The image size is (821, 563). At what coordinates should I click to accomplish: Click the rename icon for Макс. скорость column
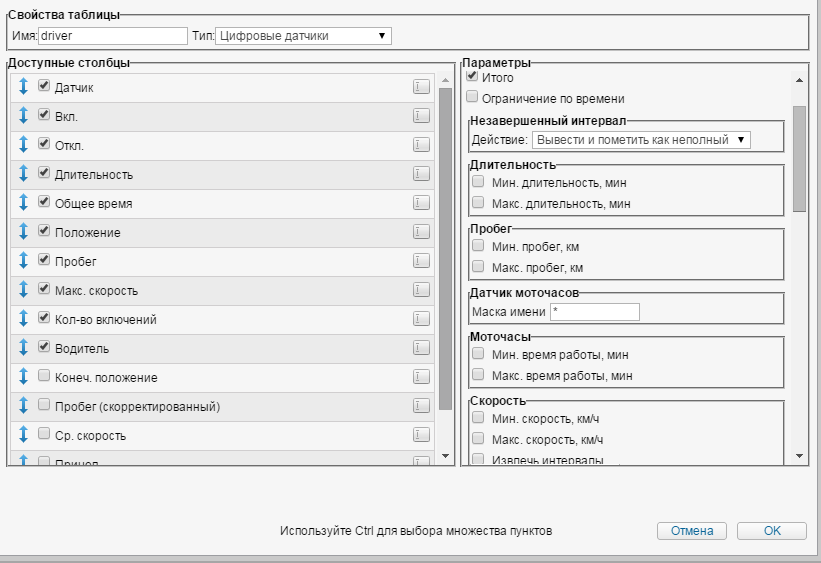(421, 290)
